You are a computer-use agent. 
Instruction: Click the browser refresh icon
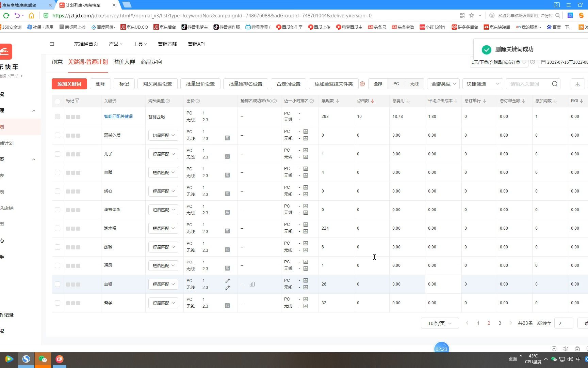click(6, 15)
